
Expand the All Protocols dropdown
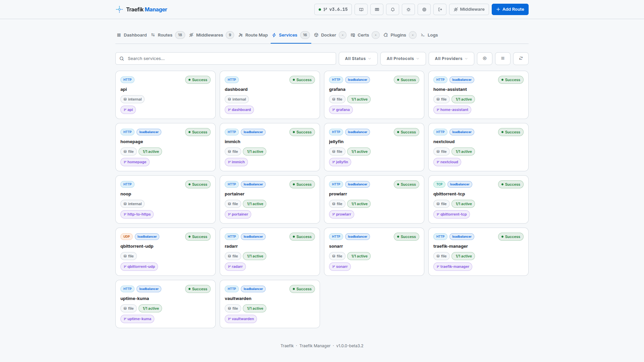click(403, 59)
